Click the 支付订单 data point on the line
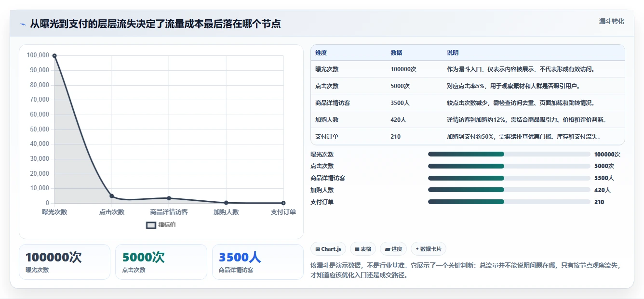The width and height of the screenshot is (644, 299). pos(283,203)
